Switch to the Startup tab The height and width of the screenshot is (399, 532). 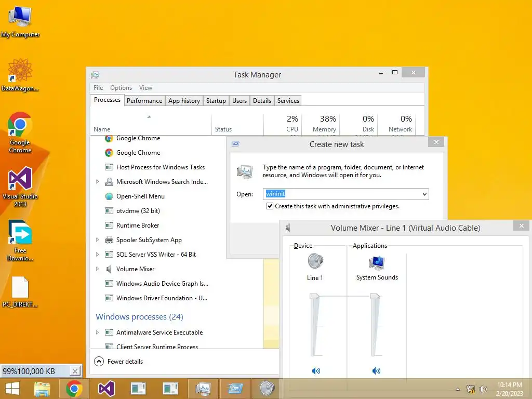coord(216,101)
